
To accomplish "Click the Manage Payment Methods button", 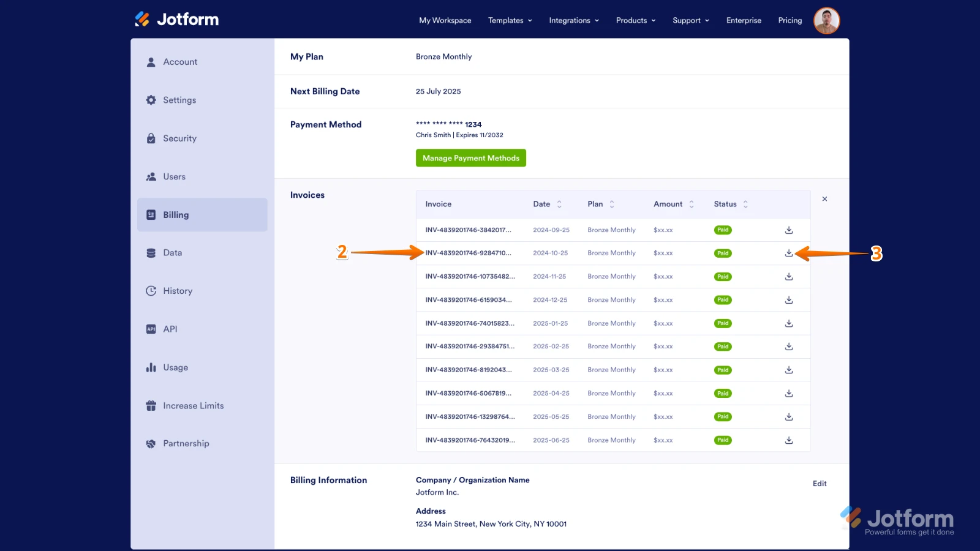I will [470, 157].
